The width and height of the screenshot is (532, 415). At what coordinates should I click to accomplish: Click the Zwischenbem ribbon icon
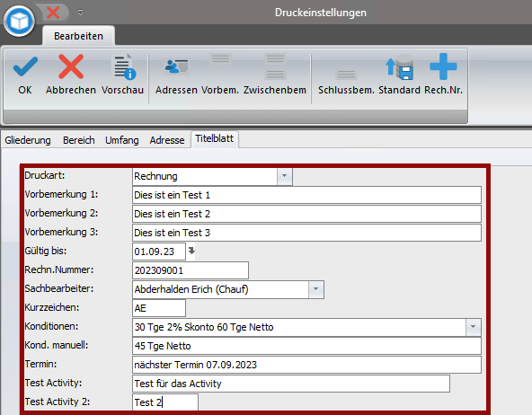click(x=275, y=66)
